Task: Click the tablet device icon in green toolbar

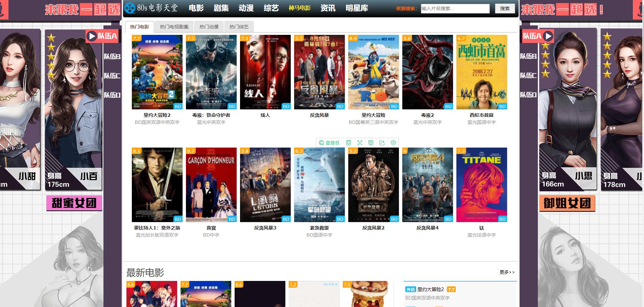Action: (349, 143)
